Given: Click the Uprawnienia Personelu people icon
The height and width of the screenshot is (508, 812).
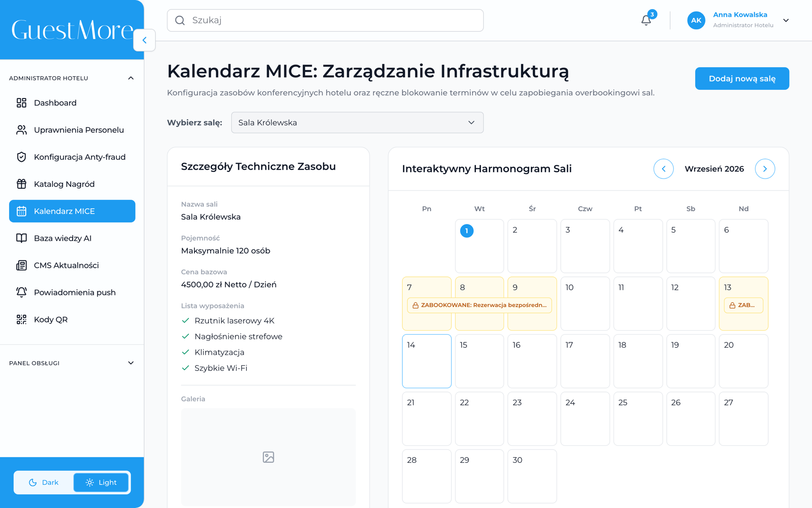Looking at the screenshot, I should (21, 130).
